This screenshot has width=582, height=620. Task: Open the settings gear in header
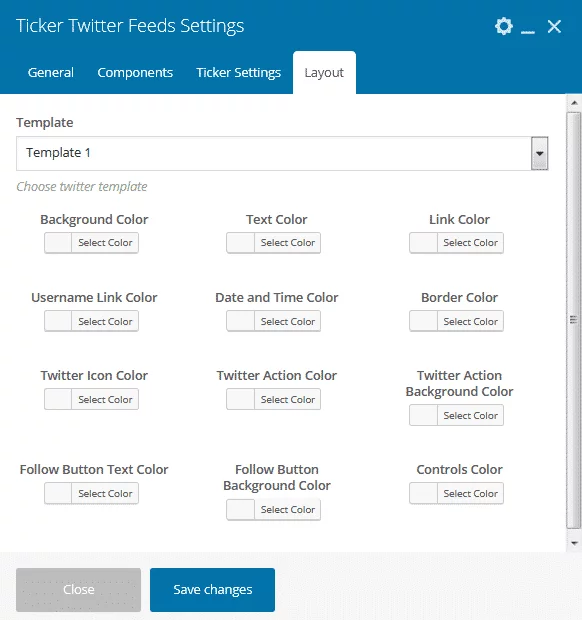[504, 26]
